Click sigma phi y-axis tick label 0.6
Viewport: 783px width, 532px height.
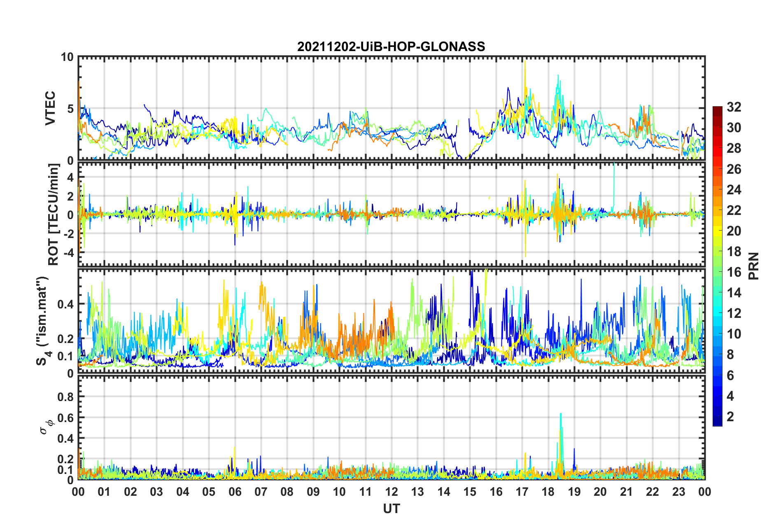pyautogui.click(x=66, y=418)
